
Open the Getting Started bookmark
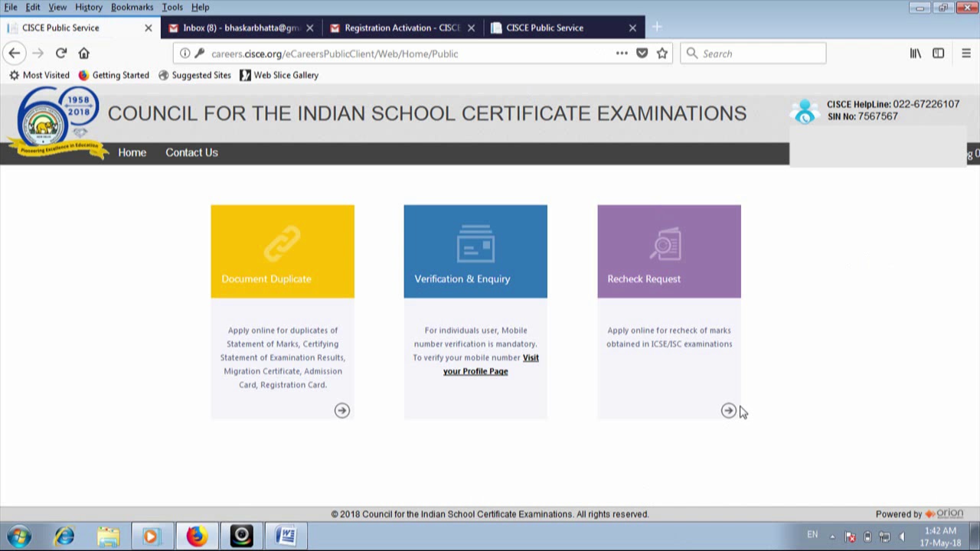113,75
